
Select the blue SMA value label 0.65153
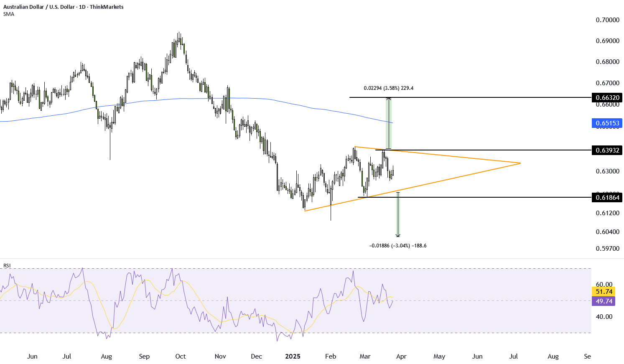607,123
